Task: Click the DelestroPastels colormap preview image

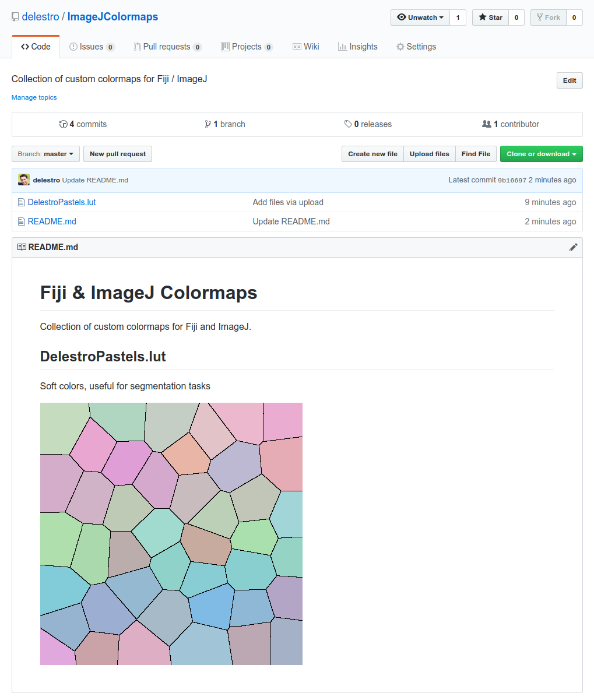Action: click(x=171, y=534)
